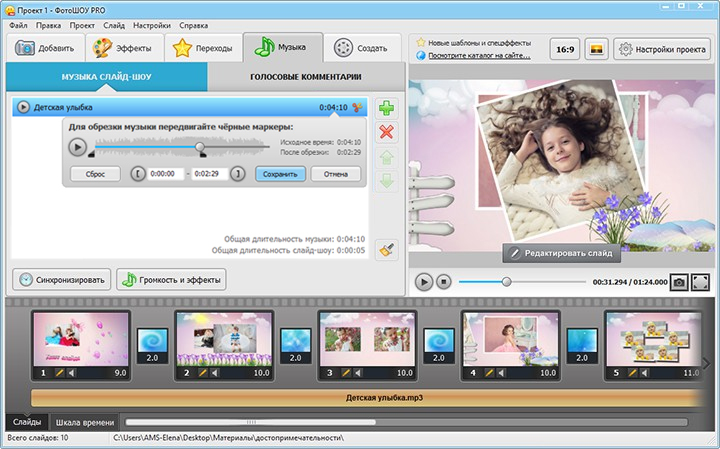Enter fullscreen preview mode
Viewport: 720px width, 449px height.
click(700, 282)
